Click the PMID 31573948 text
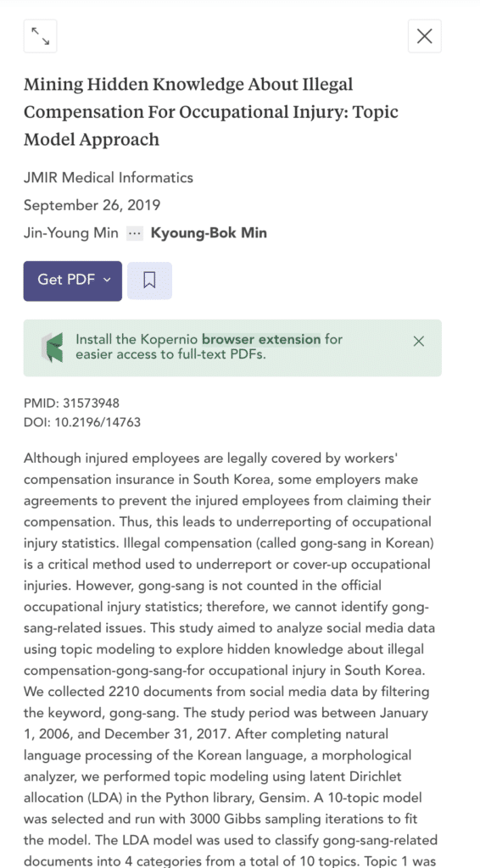The image size is (480, 868). (x=71, y=403)
